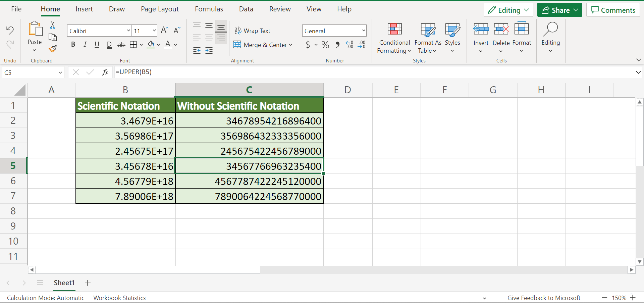Open the Conditional Formatting menu
The height and width of the screenshot is (303, 644).
[x=394, y=38]
